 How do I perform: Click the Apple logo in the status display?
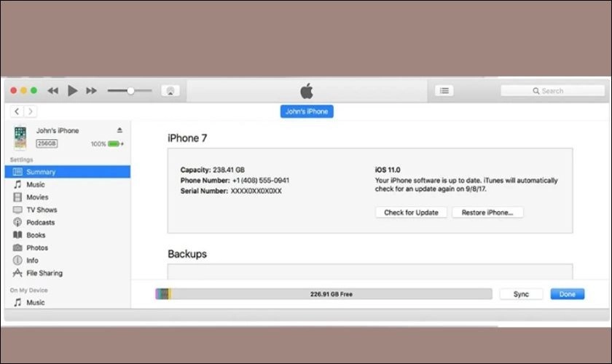point(307,91)
